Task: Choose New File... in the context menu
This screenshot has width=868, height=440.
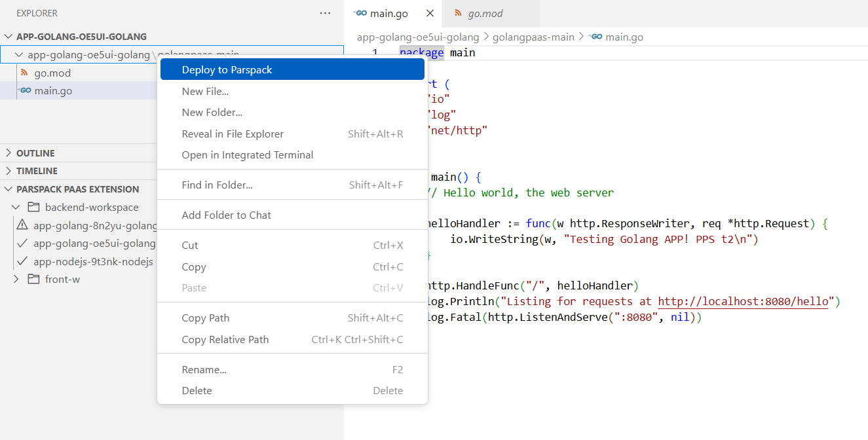Action: [x=205, y=92]
